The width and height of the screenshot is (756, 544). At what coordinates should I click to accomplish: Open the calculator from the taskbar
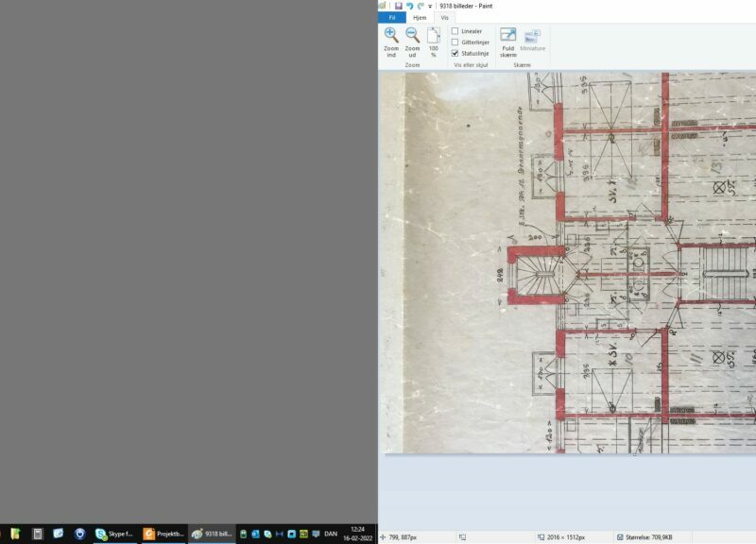pyautogui.click(x=38, y=534)
